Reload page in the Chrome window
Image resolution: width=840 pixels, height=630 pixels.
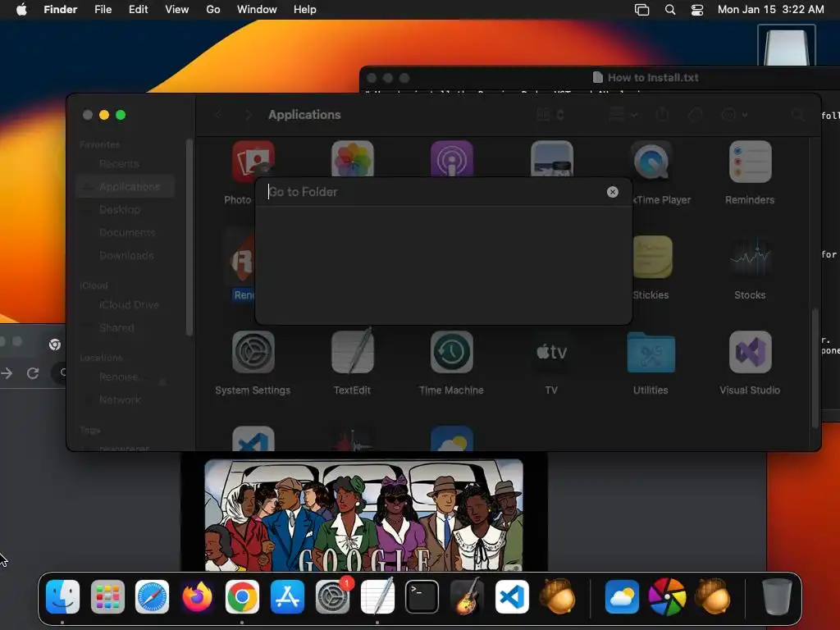(33, 373)
